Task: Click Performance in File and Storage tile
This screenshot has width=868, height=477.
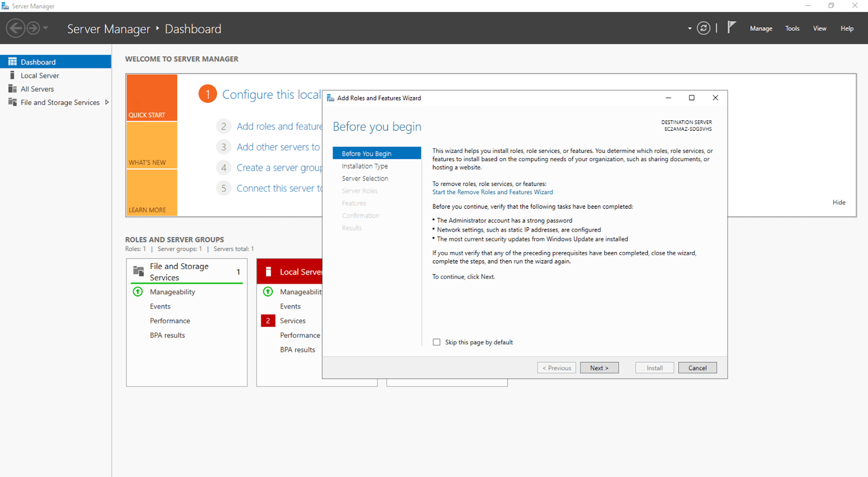Action: (170, 321)
